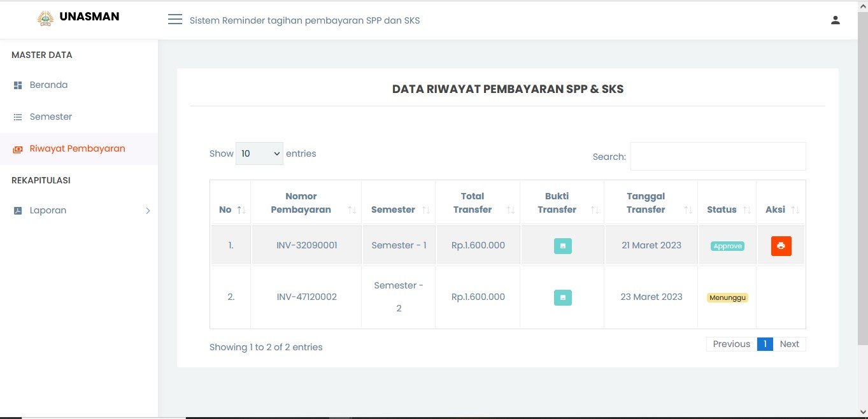Open the show entries dropdown
This screenshot has height=419, width=868.
[259, 153]
